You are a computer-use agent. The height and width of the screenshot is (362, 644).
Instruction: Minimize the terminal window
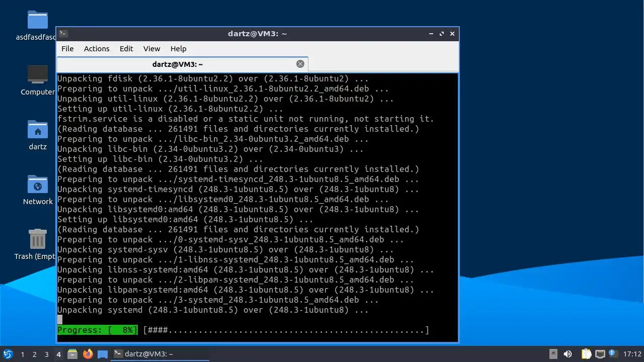431,34
